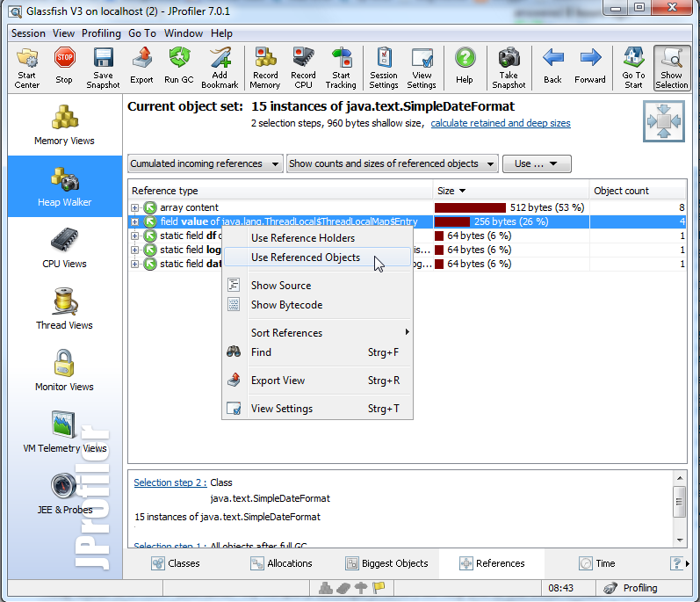
Task: Open Memory Views in sidebar
Action: click(x=65, y=125)
